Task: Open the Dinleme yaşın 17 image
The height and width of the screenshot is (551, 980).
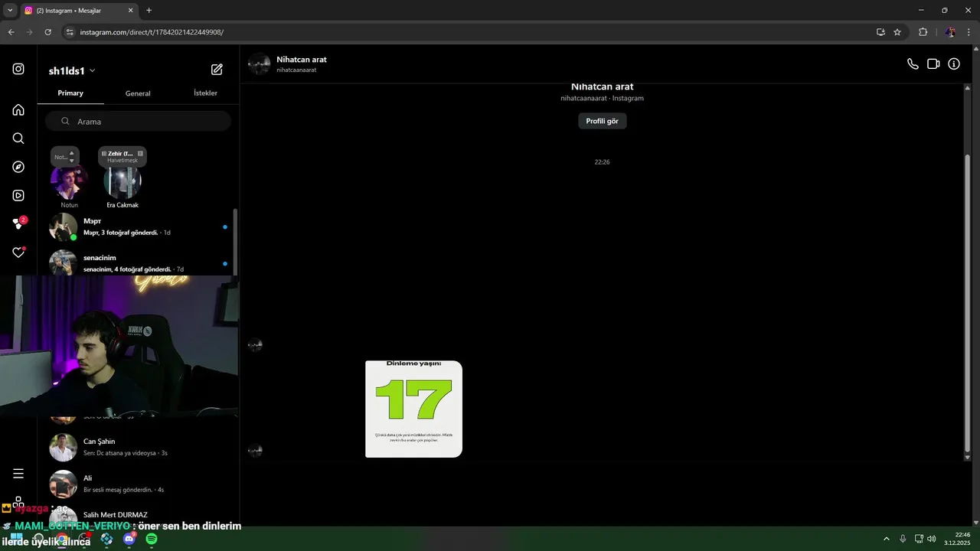Action: click(x=413, y=409)
